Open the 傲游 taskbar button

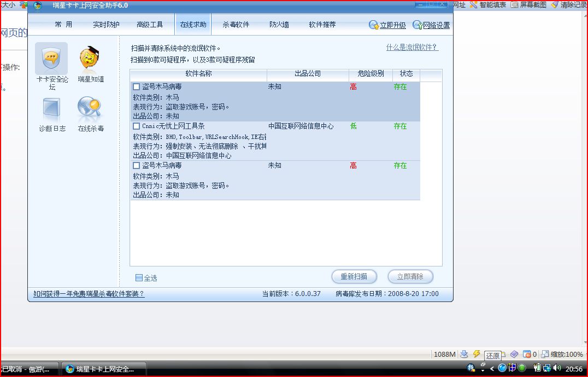click(x=30, y=369)
